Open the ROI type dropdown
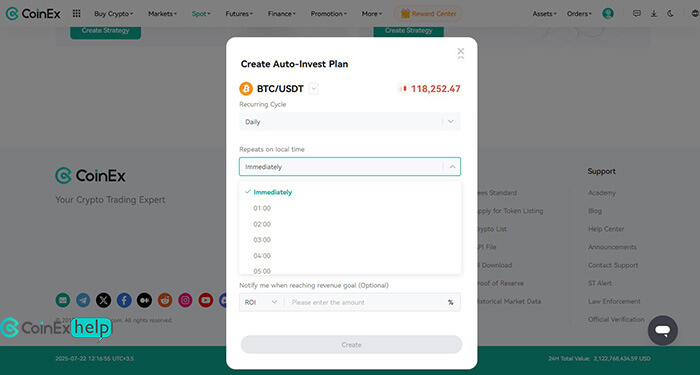 pos(261,302)
